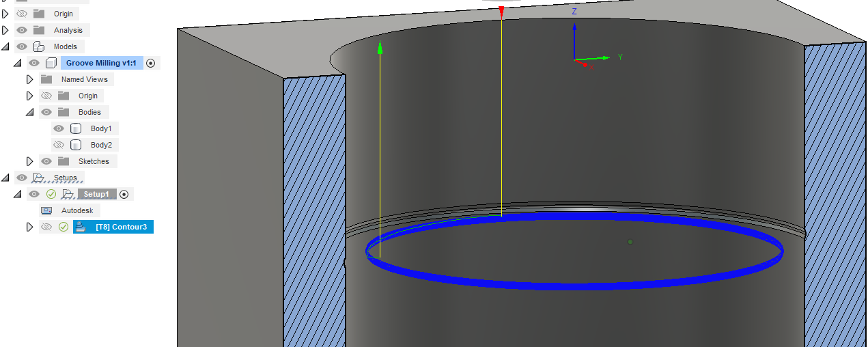Toggle Setup1 visibility eye
Viewport: 868px width, 347px height.
click(34, 194)
